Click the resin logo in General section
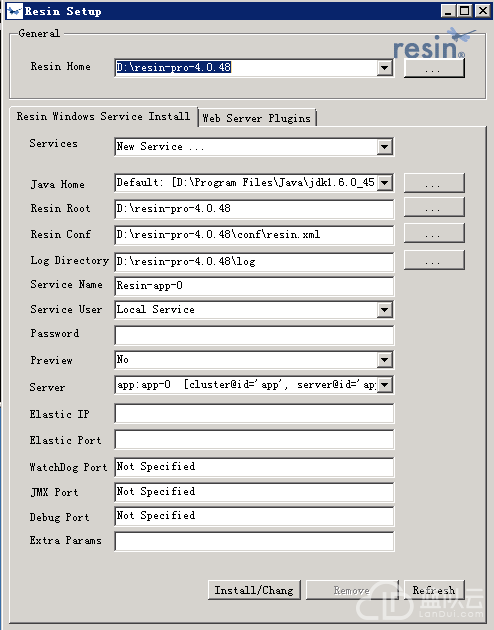The height and width of the screenshot is (630, 494). (x=434, y=43)
